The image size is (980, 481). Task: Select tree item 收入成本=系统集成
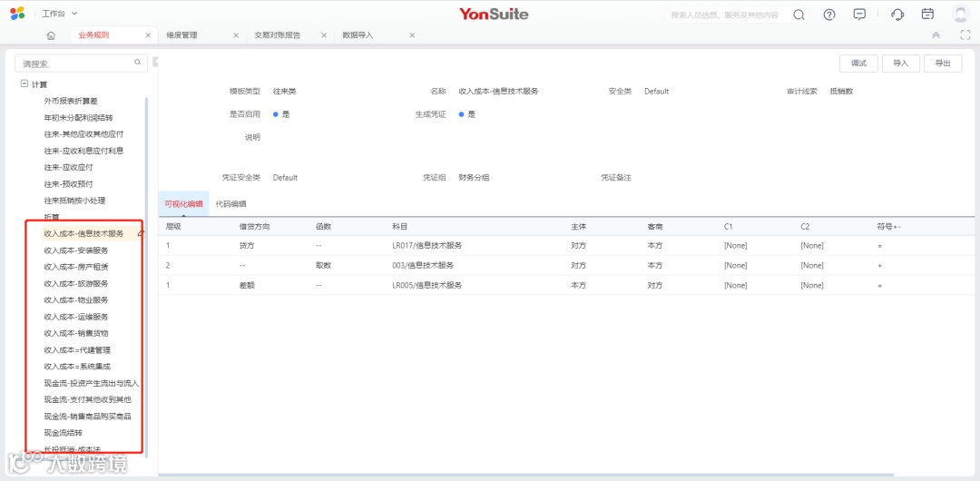point(77,367)
